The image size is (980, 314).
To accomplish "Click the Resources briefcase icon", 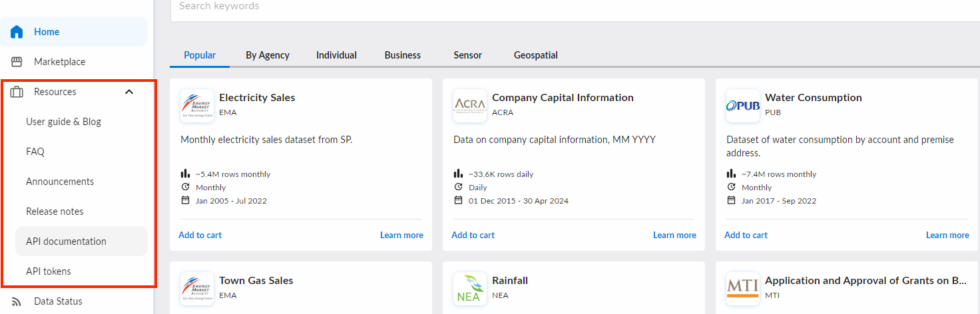I will [x=17, y=92].
